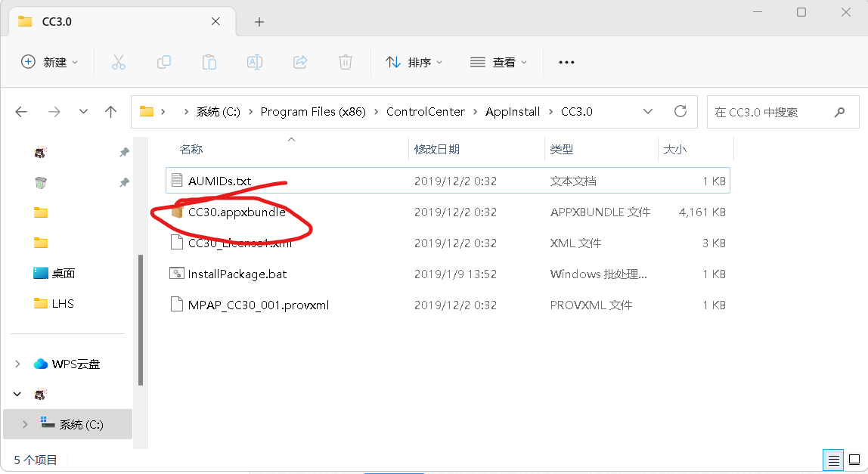Maximize the File Explorer window
The width and height of the screenshot is (868, 474).
801,12
